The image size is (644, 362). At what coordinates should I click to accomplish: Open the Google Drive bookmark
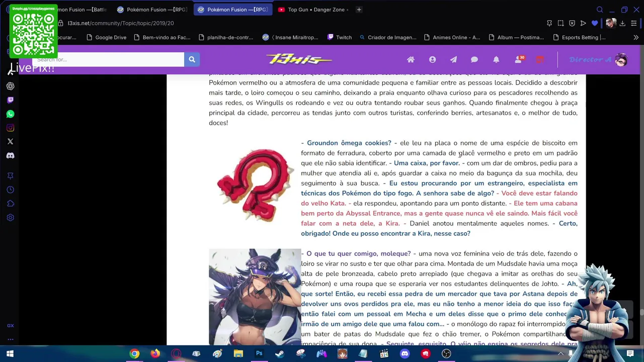(106, 37)
